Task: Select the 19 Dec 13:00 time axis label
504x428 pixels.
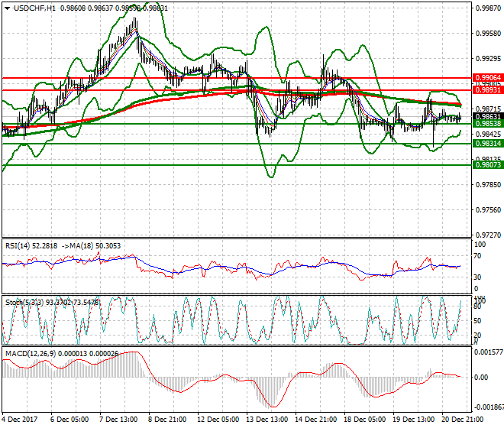Action: click(413, 420)
